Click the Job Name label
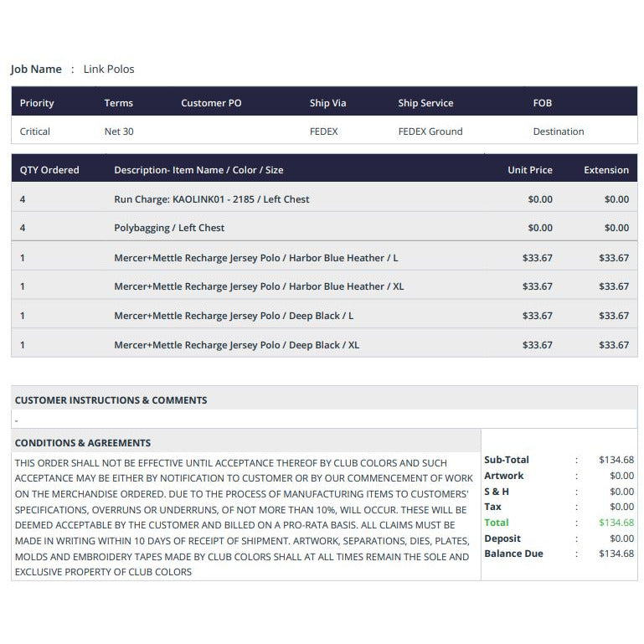 36,69
